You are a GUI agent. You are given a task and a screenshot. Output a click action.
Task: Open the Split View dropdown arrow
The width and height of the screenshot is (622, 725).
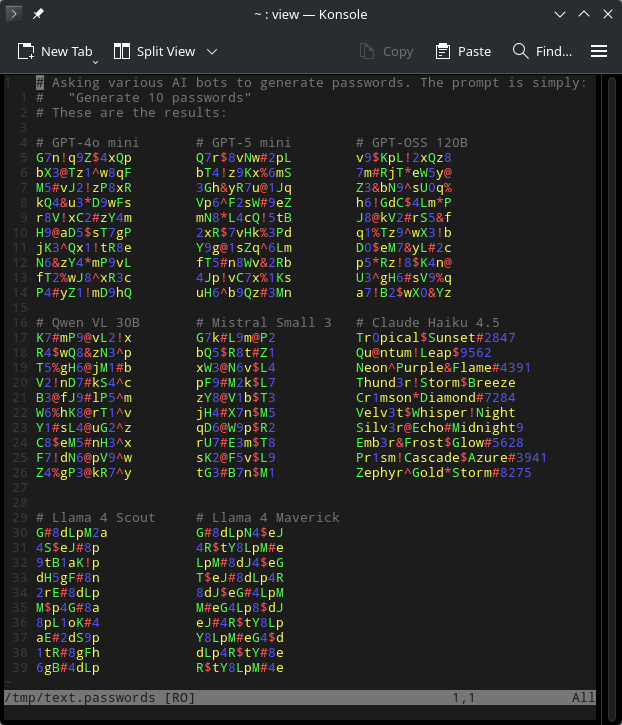(212, 51)
